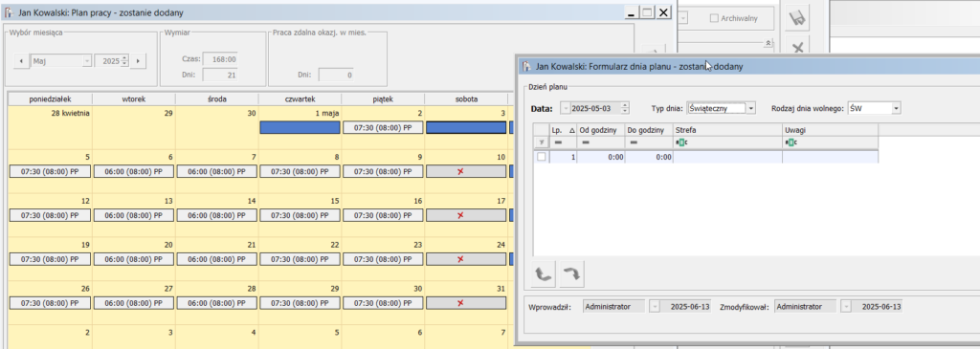
Task: Click the Czas field showing 168:00
Action: point(220,58)
